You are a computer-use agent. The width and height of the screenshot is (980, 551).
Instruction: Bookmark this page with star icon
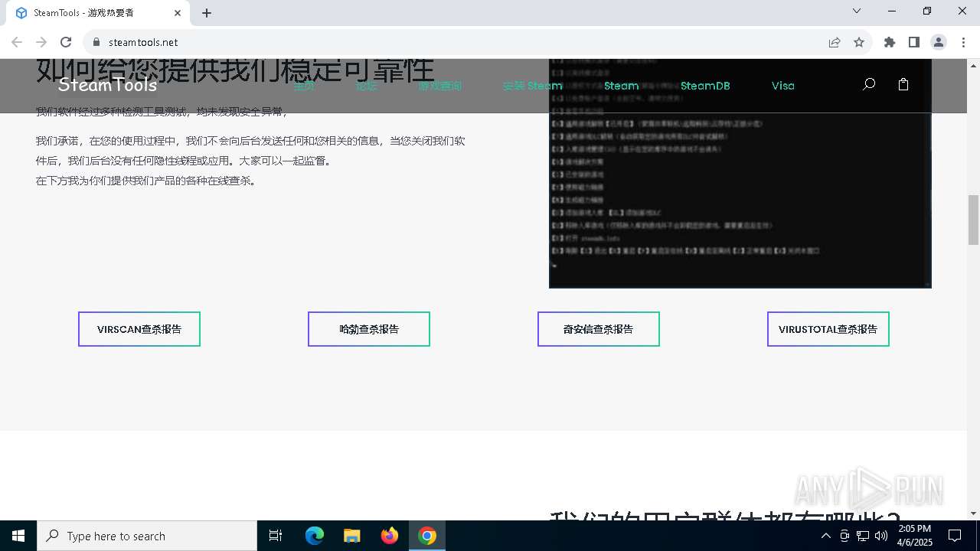[859, 42]
